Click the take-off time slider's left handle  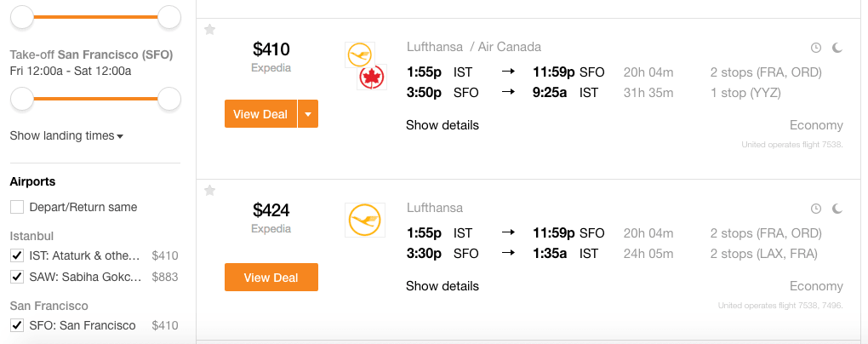click(x=22, y=99)
